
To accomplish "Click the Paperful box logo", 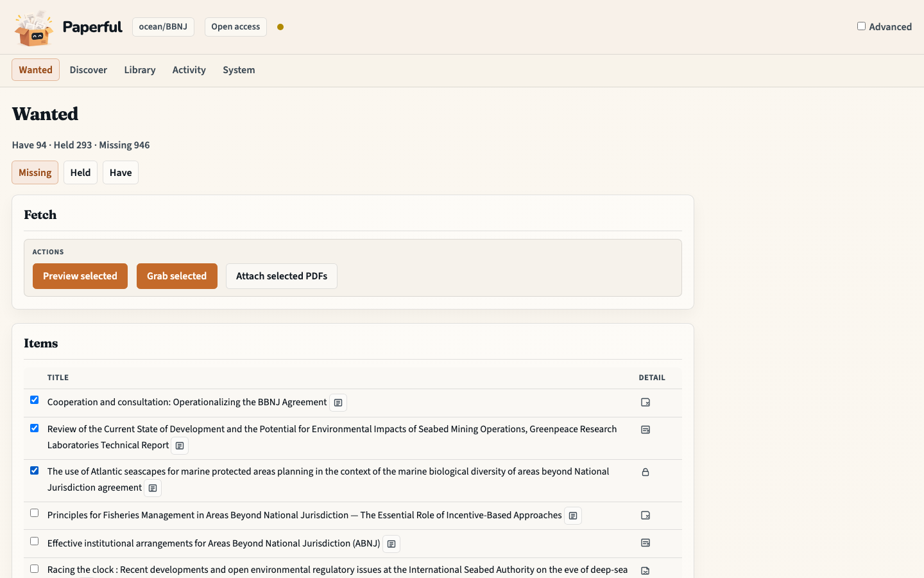I will coord(34,28).
